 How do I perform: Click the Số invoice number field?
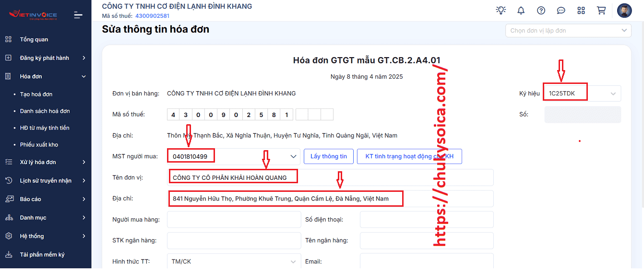[x=583, y=115]
